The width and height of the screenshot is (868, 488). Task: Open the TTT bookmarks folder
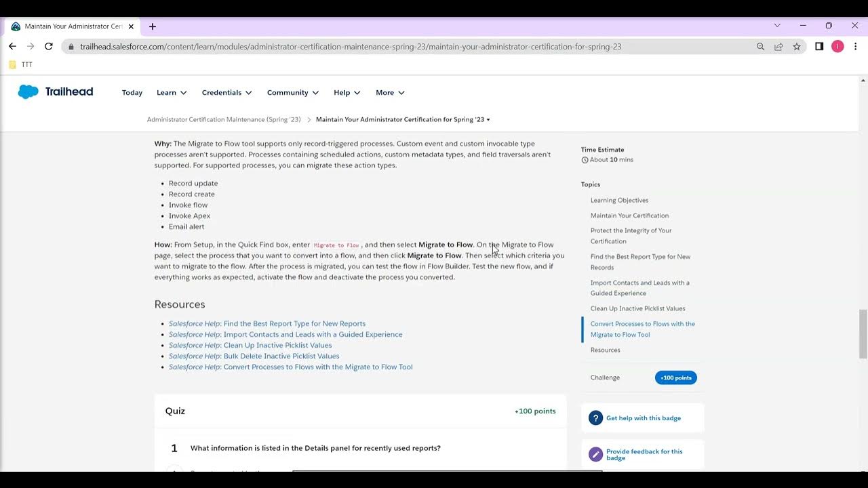pyautogui.click(x=20, y=65)
